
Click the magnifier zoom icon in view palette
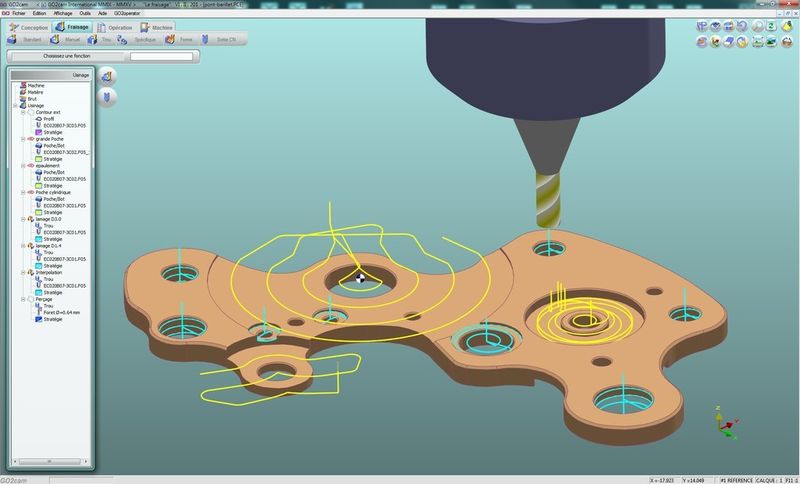click(x=758, y=26)
